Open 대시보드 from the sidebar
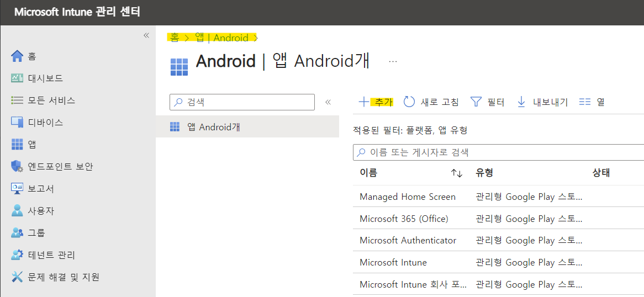This screenshot has width=644, height=297. (x=37, y=78)
